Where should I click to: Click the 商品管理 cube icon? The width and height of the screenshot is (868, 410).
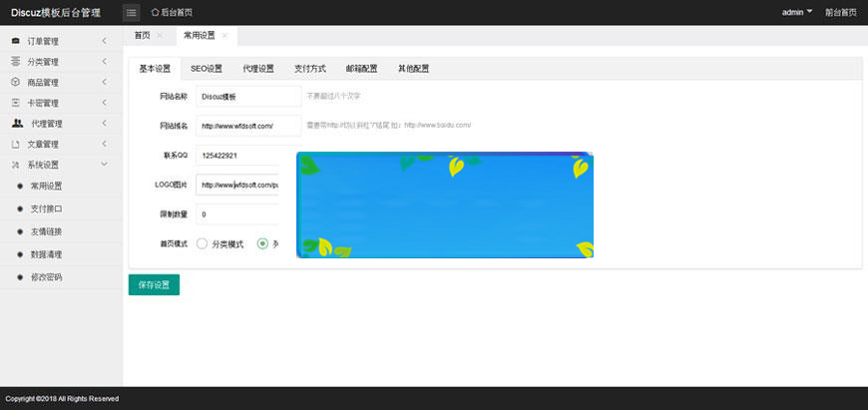[x=15, y=82]
